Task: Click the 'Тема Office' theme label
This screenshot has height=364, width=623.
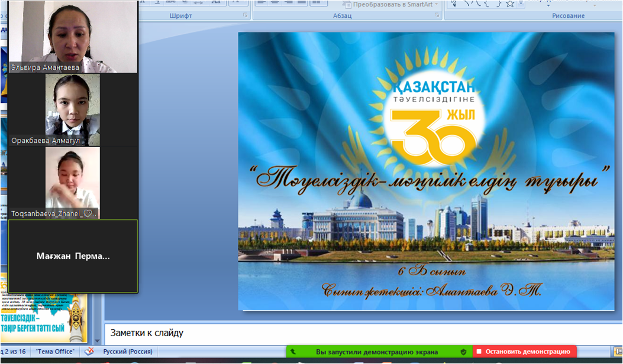Action: pos(55,351)
